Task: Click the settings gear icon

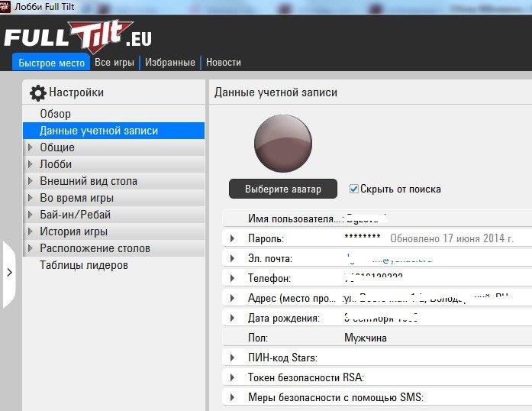Action: point(37,93)
